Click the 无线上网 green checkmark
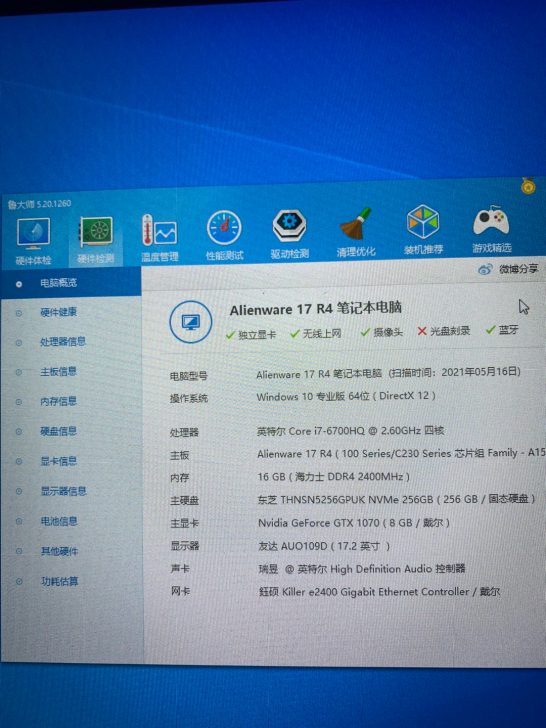546x728 pixels. [x=295, y=333]
